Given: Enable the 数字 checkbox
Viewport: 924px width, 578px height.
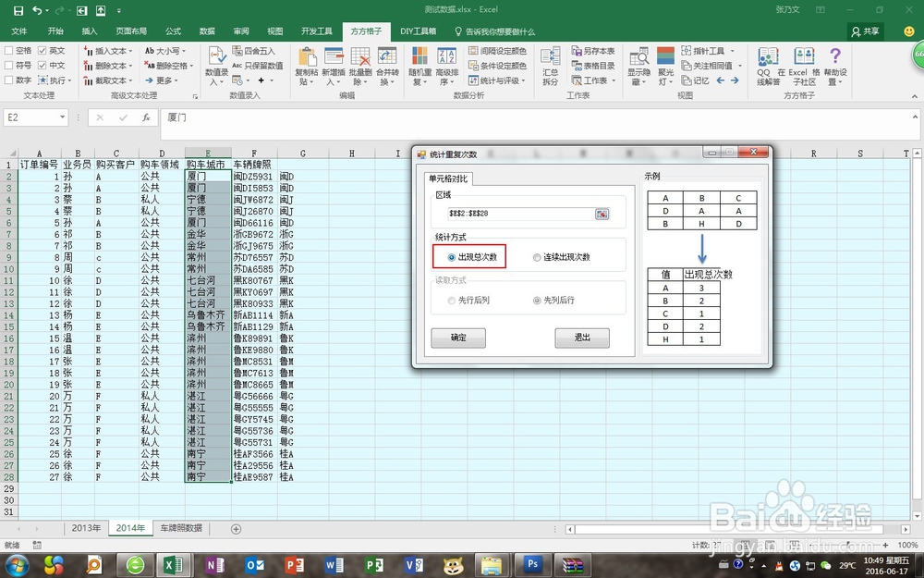Looking at the screenshot, I should click(9, 80).
